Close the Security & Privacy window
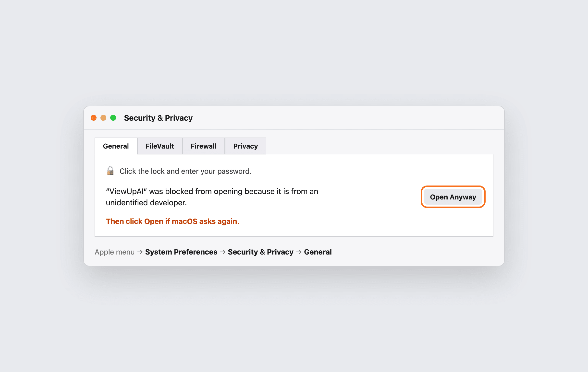Viewport: 588px width, 372px height. (94, 118)
